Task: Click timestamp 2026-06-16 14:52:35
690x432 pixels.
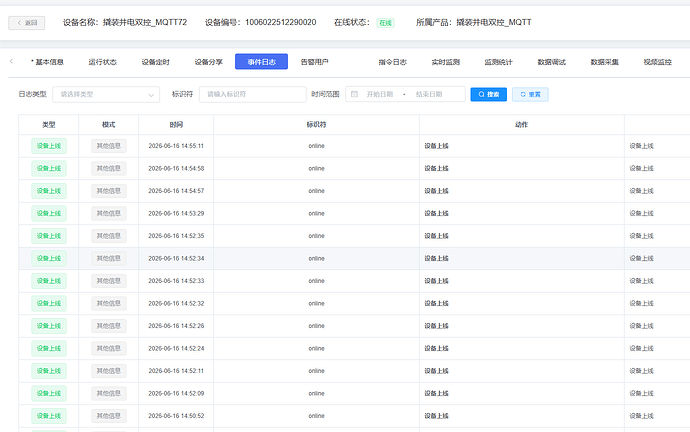Action: click(x=176, y=236)
